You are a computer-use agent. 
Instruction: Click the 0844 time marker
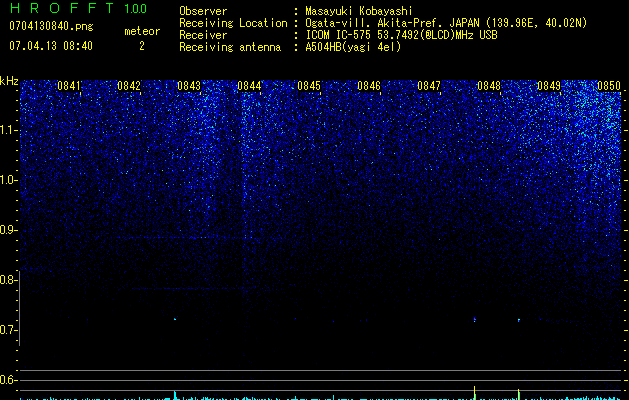click(249, 86)
